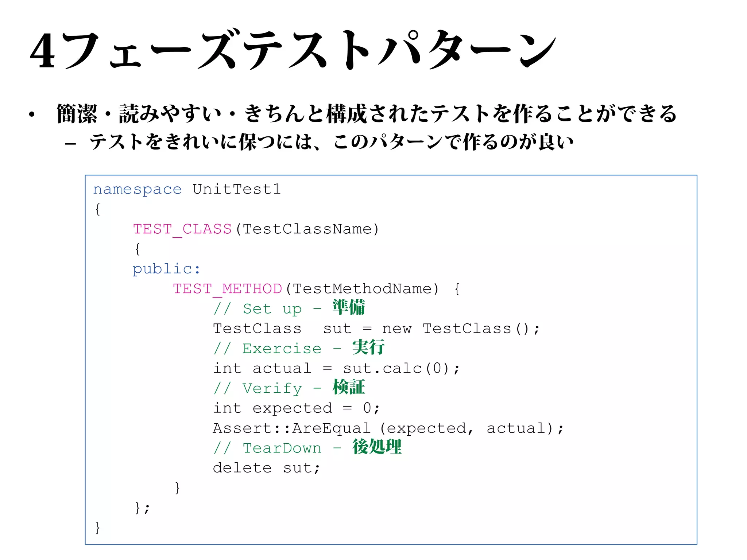Click the comment // Exercise - 実行

point(299,347)
